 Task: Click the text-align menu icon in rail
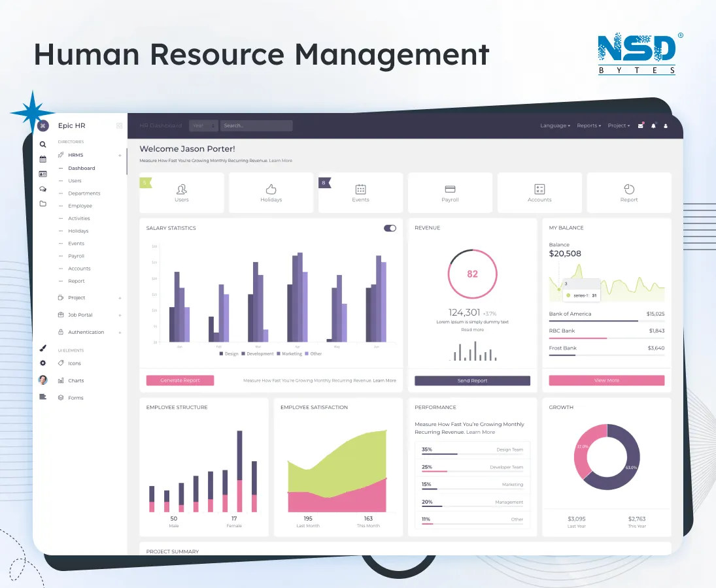[x=43, y=397]
